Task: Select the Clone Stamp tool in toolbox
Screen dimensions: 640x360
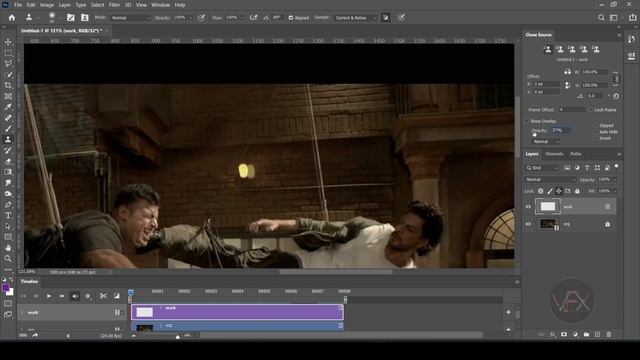Action: [8, 139]
